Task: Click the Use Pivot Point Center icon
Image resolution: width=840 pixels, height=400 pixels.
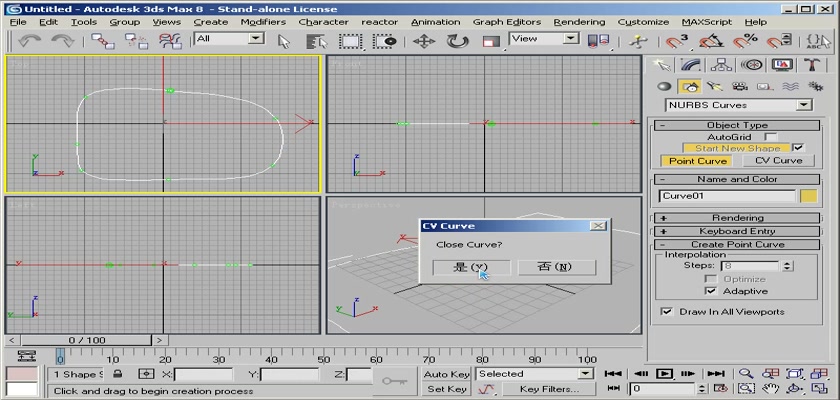Action: tap(598, 41)
